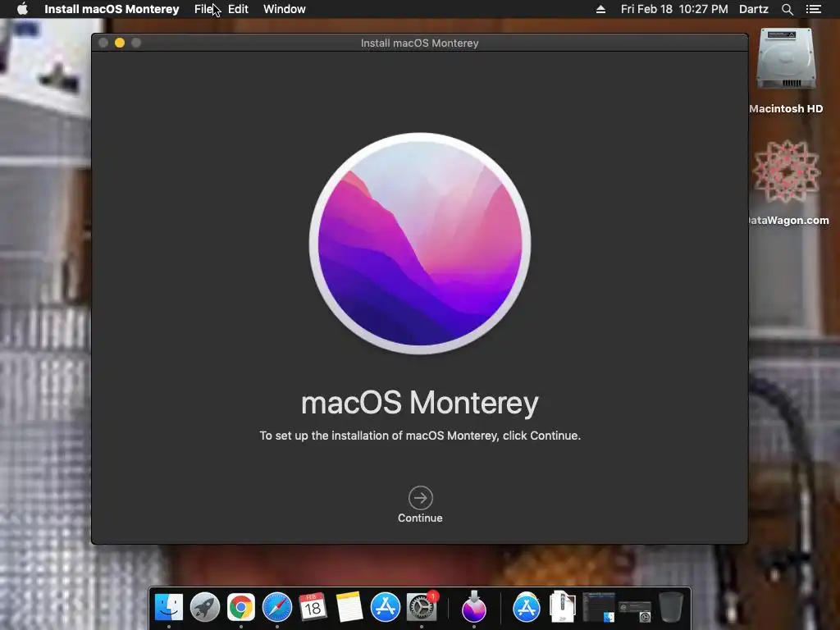This screenshot has height=630, width=840.
Task: Open the Window menu
Action: click(285, 9)
